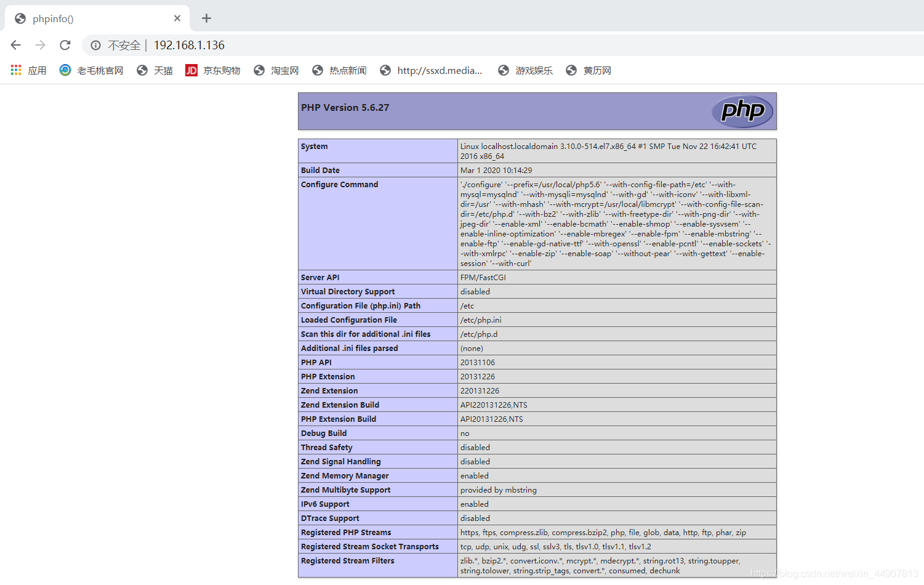Click the Loaded Configuration File value /etc/php.ini
924x585 pixels.
click(x=481, y=320)
